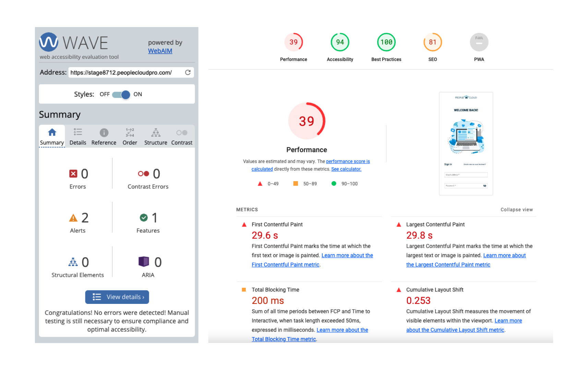Click the 0.253 Cumulative Layout Shift value

point(418,300)
